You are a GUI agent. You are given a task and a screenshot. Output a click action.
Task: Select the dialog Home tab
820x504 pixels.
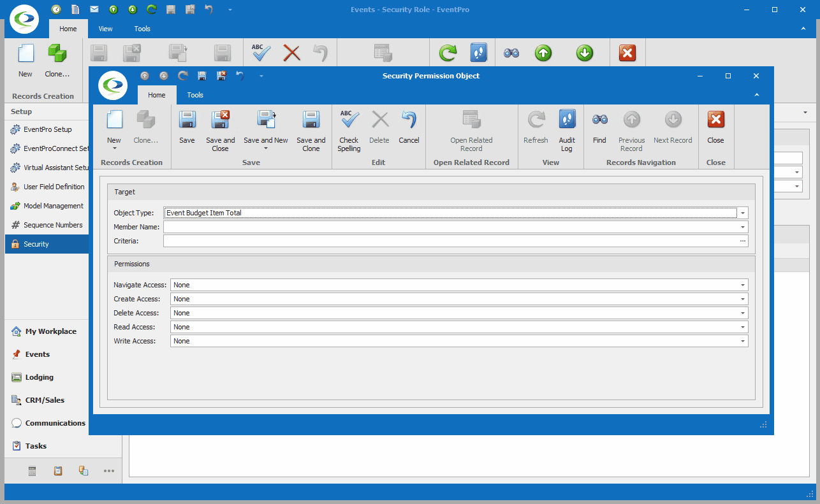pos(156,95)
